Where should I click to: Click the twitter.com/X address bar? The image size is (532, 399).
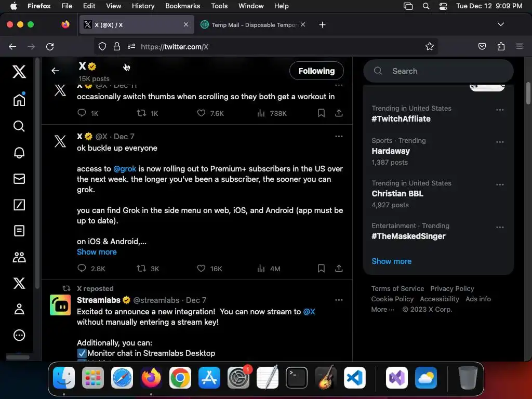coord(265,46)
